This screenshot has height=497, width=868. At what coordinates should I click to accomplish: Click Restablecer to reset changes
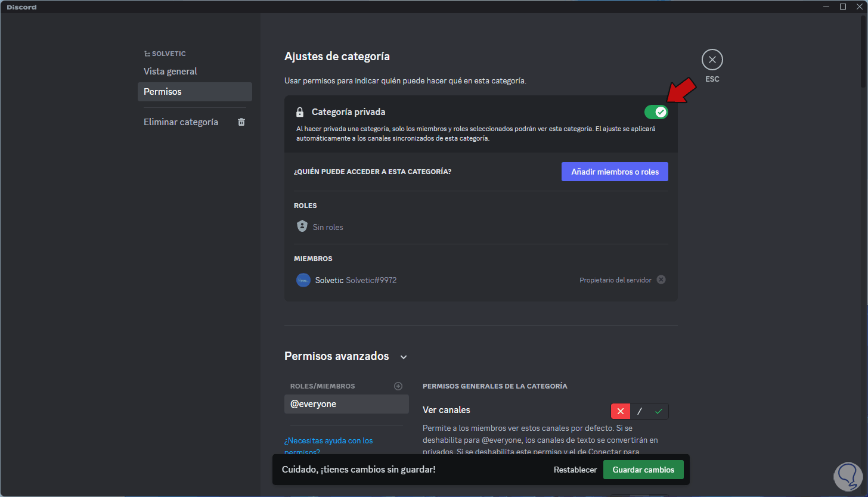click(x=575, y=470)
